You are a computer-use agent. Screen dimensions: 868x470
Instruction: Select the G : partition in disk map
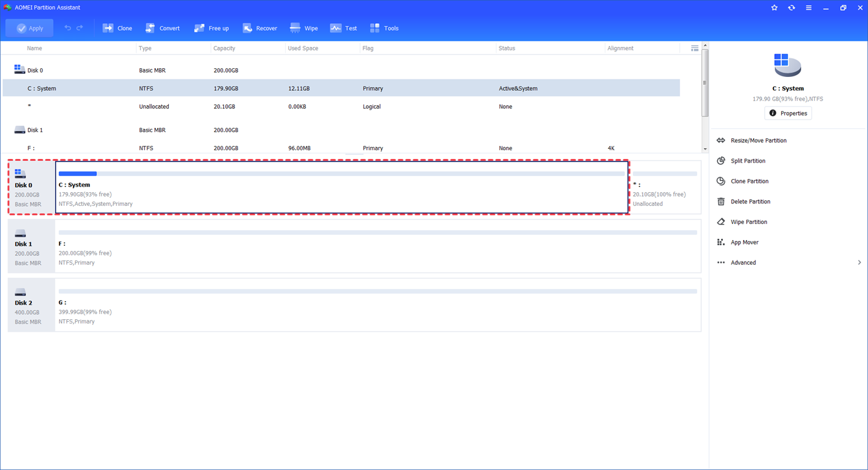(378, 305)
